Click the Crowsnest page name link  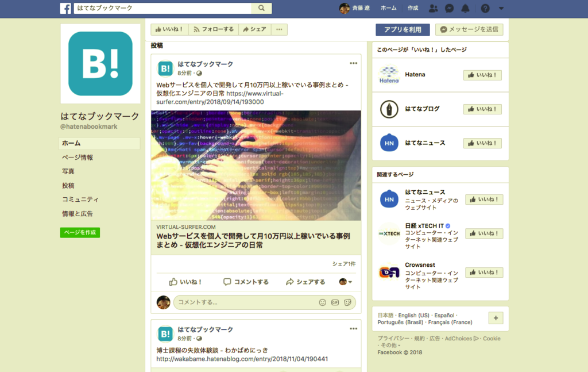coord(420,264)
